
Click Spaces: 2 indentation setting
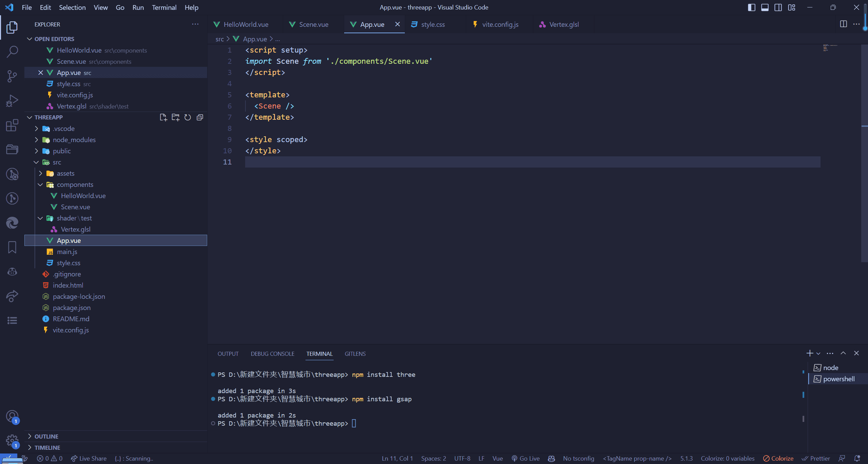click(433, 459)
